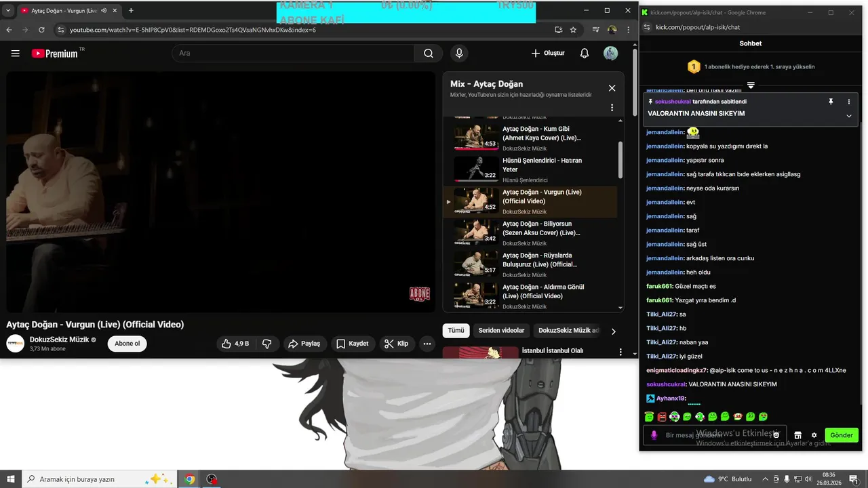
Task: Open Kick chat settings gear
Action: (814, 435)
